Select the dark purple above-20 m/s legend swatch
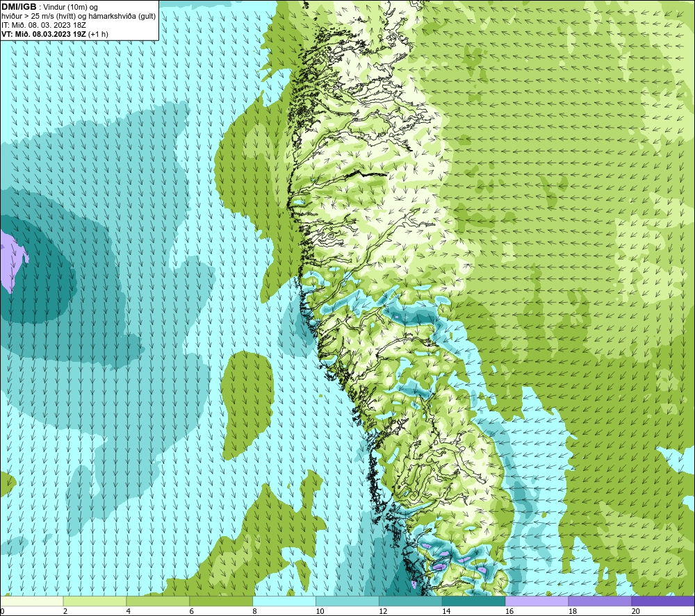 point(663,601)
